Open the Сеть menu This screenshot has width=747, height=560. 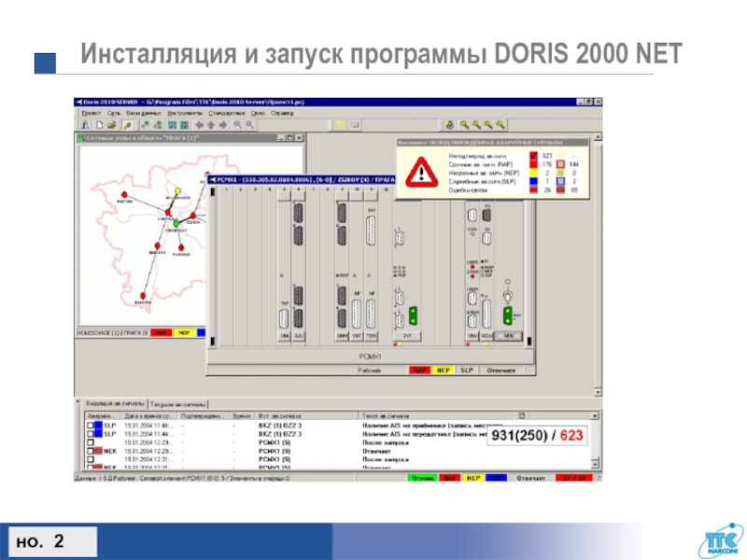[x=114, y=113]
